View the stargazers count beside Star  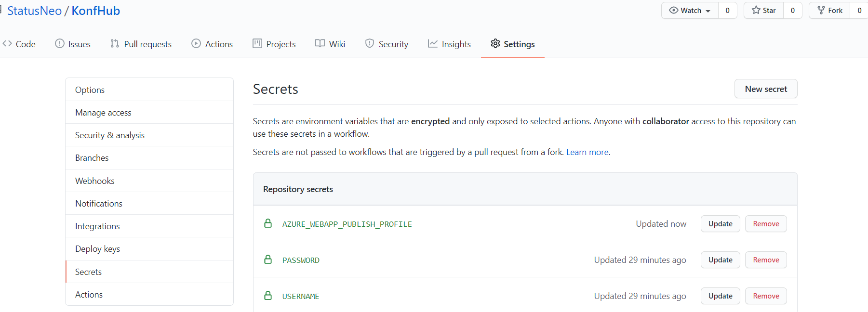click(793, 10)
